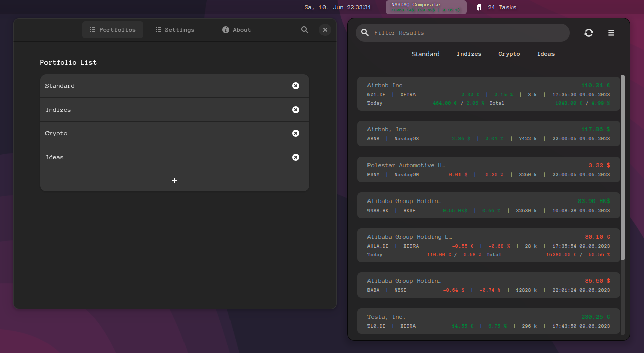Image resolution: width=644 pixels, height=353 pixels.
Task: Click the PSNY ticker symbol
Action: [x=373, y=175]
